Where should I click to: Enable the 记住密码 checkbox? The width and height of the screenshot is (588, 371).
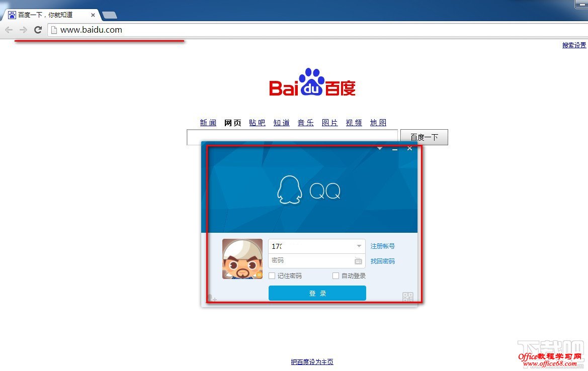click(272, 276)
